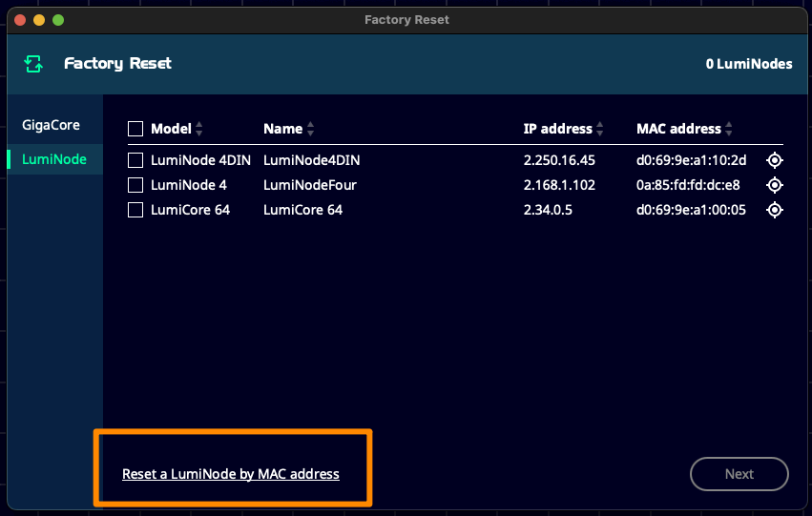Select the LumiNode sidebar tab
The height and width of the screenshot is (516, 812).
click(x=54, y=159)
